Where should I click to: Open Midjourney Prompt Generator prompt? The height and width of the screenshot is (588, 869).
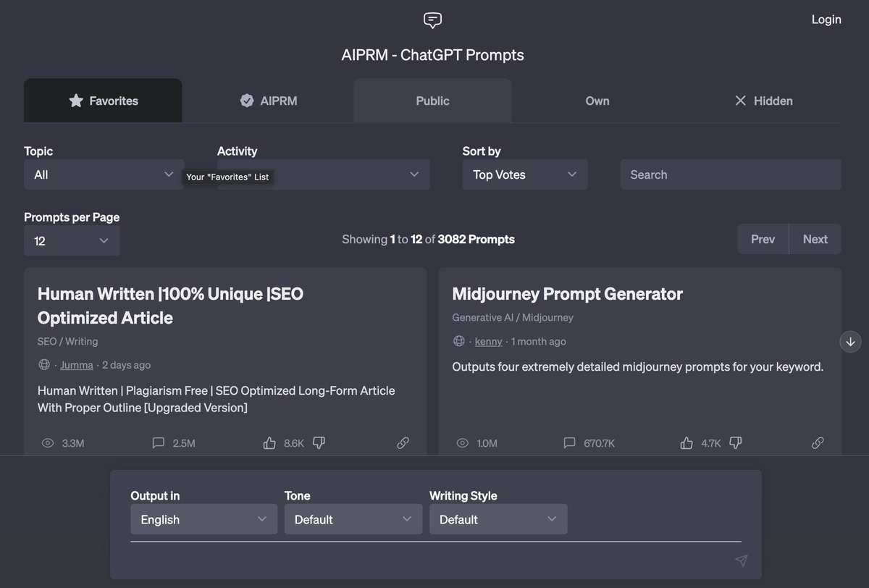coord(567,294)
